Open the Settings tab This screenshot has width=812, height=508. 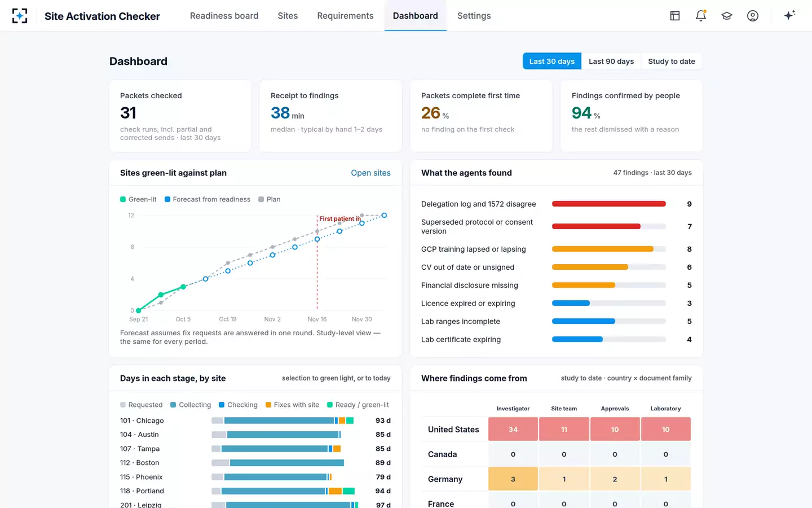pyautogui.click(x=474, y=16)
